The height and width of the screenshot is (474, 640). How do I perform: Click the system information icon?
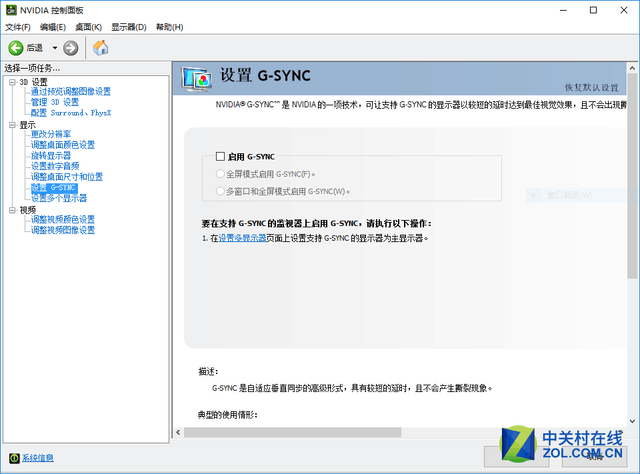click(x=14, y=458)
